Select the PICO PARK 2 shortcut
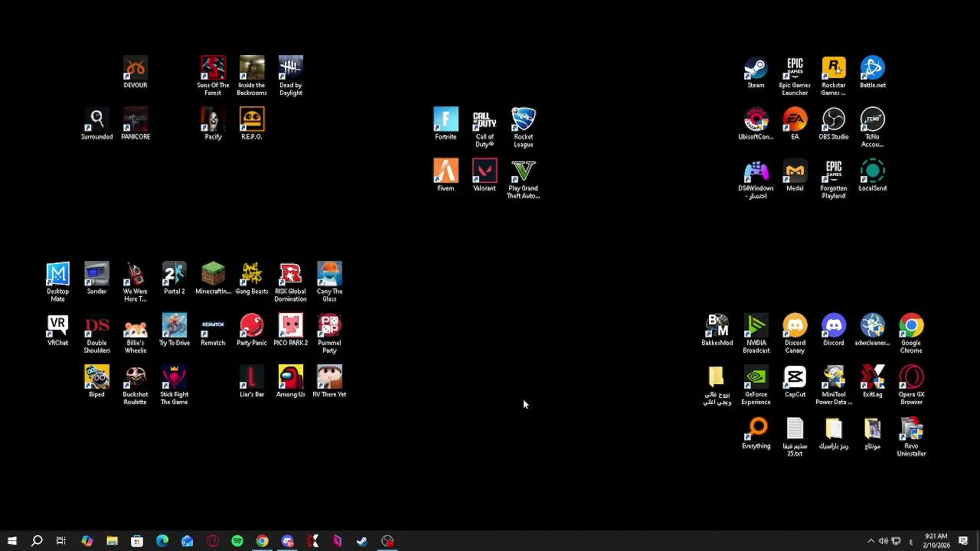This screenshot has width=980, height=551. [291, 330]
